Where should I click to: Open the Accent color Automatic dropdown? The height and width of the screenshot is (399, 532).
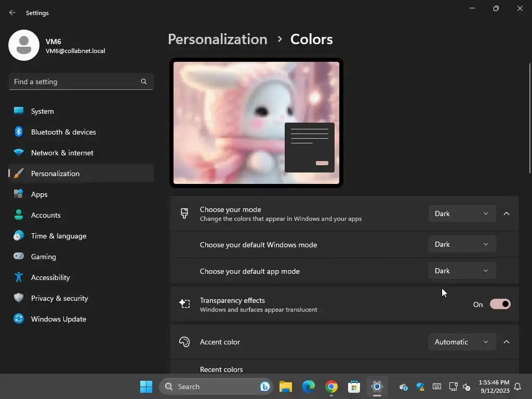pos(462,342)
